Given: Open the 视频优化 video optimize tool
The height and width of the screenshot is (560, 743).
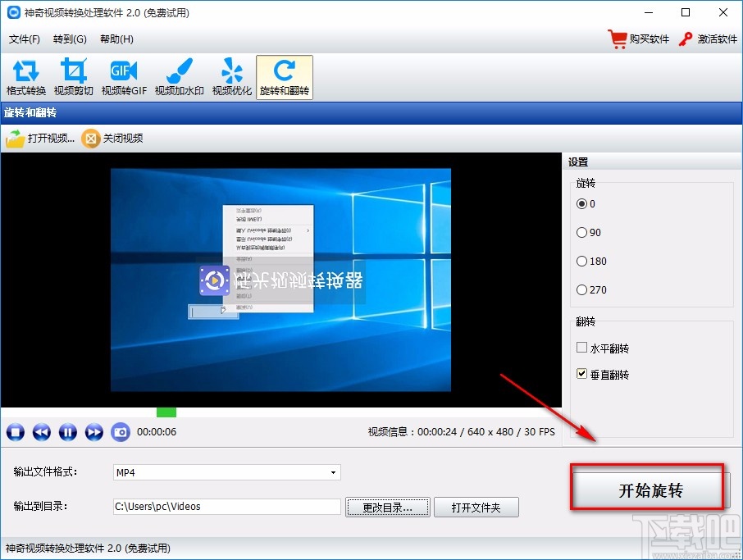Looking at the screenshot, I should pos(232,77).
